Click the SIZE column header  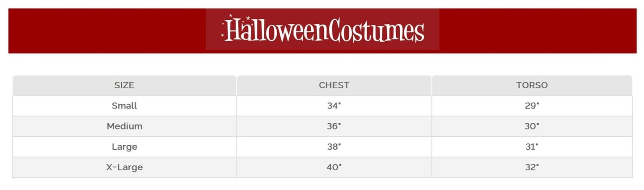point(124,85)
